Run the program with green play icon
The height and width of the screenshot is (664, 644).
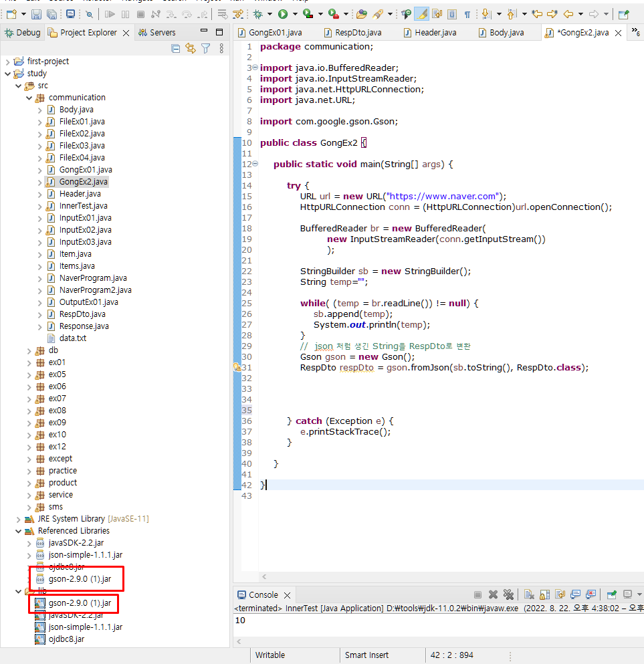click(283, 15)
